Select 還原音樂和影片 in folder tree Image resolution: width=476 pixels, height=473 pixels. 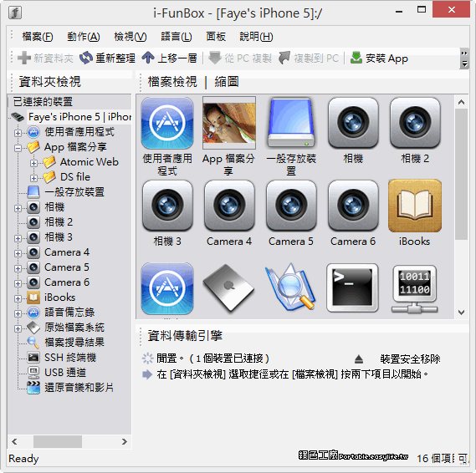[x=79, y=388]
